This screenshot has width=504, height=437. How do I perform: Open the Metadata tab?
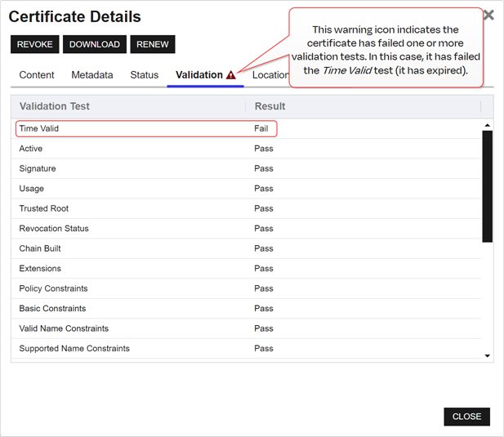pyautogui.click(x=92, y=75)
